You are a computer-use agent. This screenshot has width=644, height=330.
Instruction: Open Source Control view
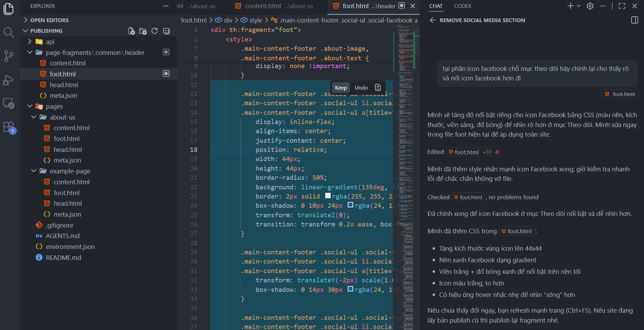click(x=9, y=56)
